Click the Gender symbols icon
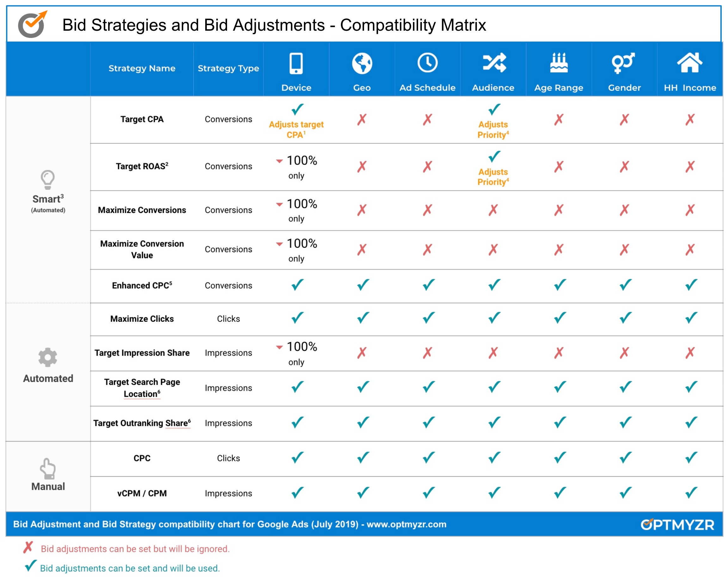The image size is (728, 579). pos(623,63)
